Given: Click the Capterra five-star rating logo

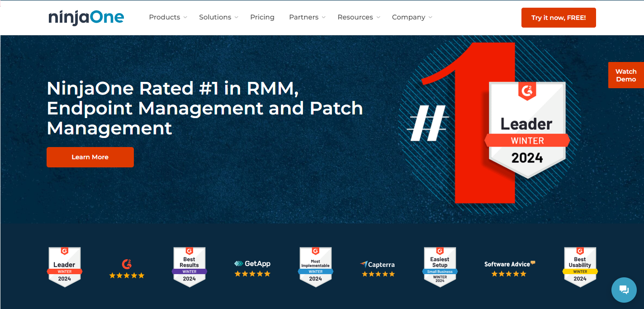Looking at the screenshot, I should (378, 269).
